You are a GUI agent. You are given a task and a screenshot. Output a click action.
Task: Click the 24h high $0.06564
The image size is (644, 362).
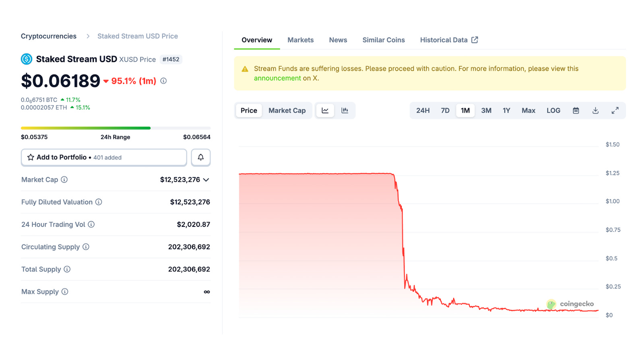197,137
